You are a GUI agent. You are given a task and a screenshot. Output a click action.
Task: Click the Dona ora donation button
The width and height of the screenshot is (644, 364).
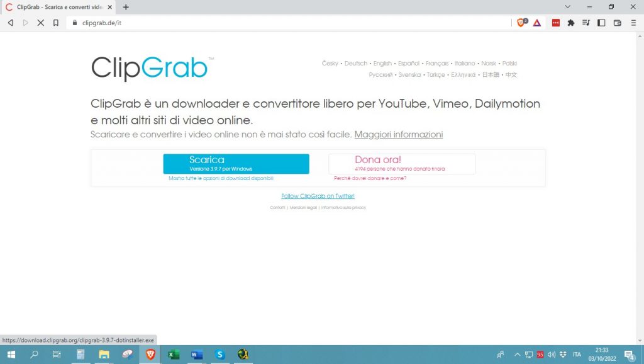point(401,163)
